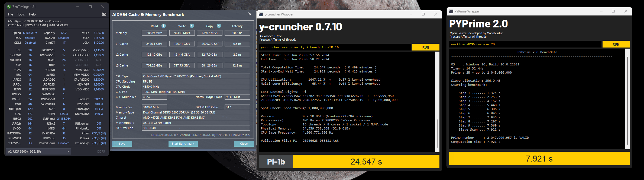
Task: Click the L2 Cache latency value 2.9 ns
Action: click(237, 55)
